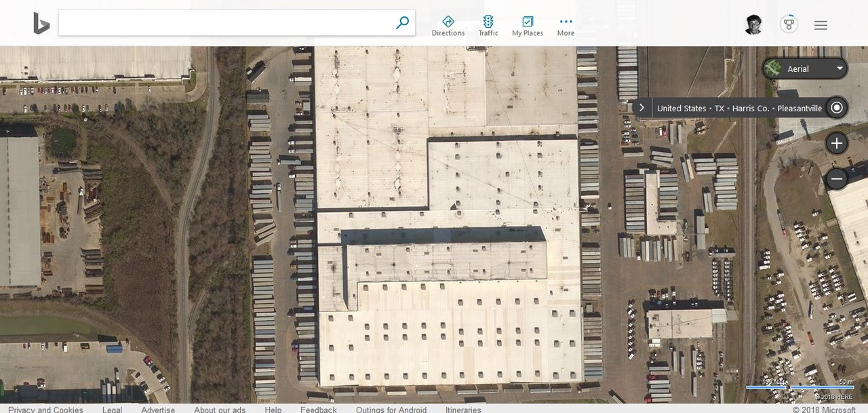The image size is (868, 413).
Task: Open the Feedback link in the footer
Action: pyautogui.click(x=318, y=409)
